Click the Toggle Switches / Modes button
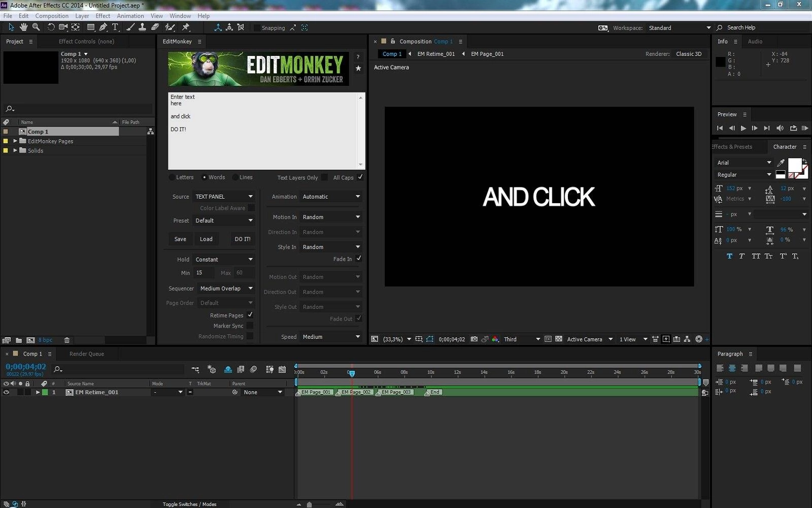Viewport: 812px width, 508px height. [189, 504]
